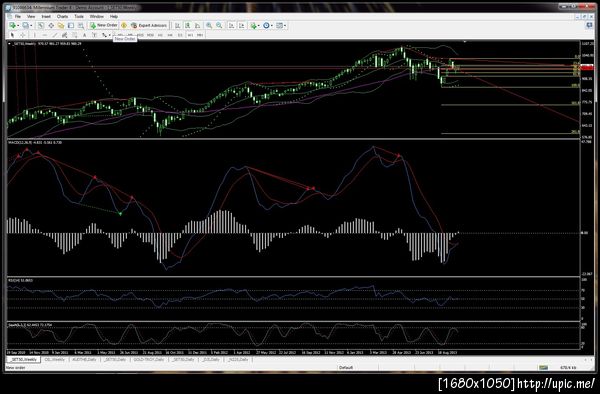Expand the Profiles dropdown arrow

click(31, 26)
